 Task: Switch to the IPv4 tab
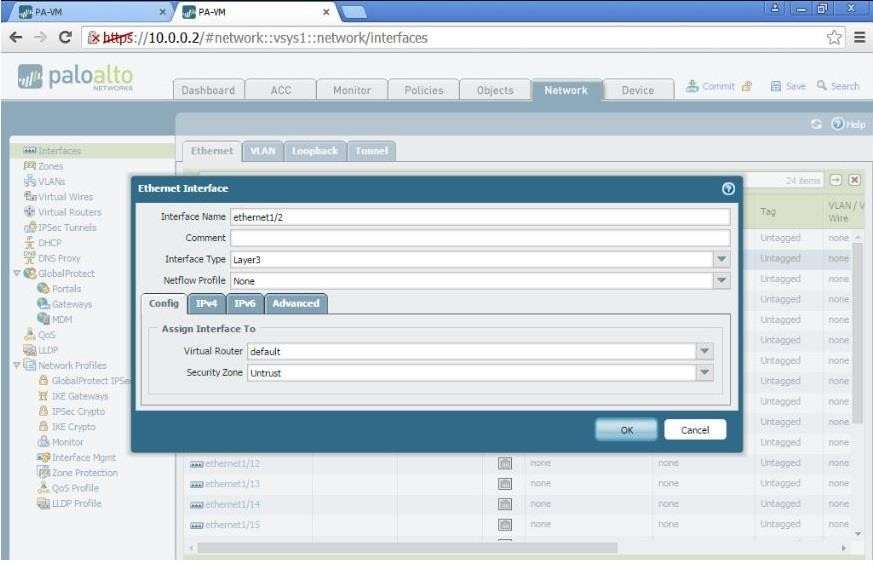pos(203,303)
